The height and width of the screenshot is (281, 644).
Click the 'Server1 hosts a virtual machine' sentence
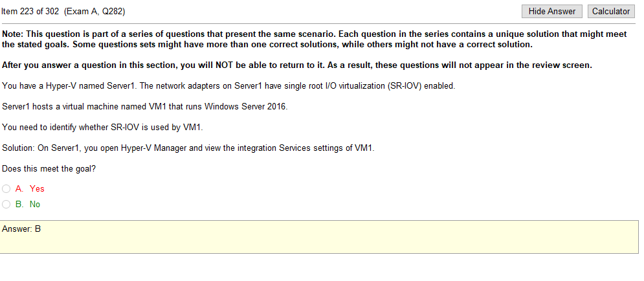tap(145, 106)
